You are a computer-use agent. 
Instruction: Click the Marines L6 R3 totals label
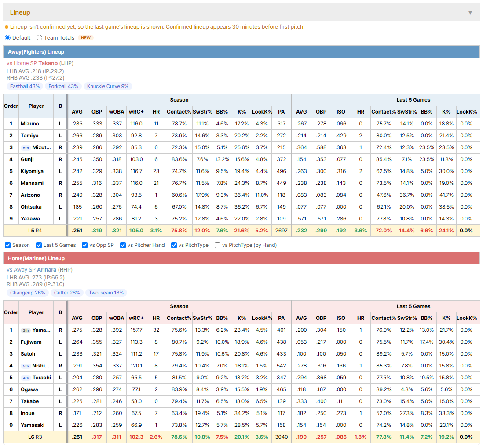pyautogui.click(x=35, y=437)
